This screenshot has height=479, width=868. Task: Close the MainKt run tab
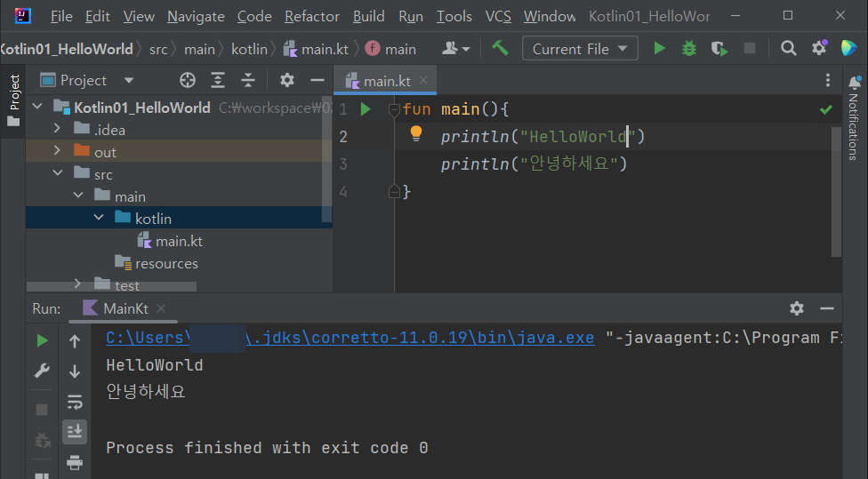pyautogui.click(x=161, y=308)
